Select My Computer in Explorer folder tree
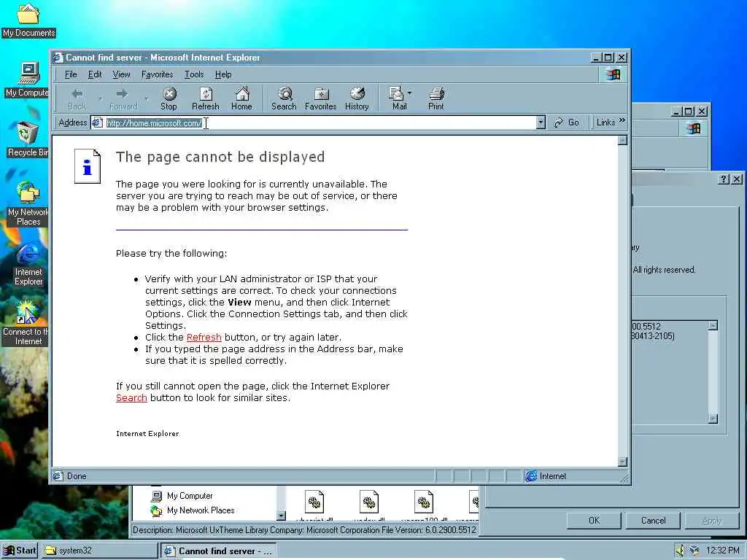The image size is (747, 560). (x=190, y=496)
